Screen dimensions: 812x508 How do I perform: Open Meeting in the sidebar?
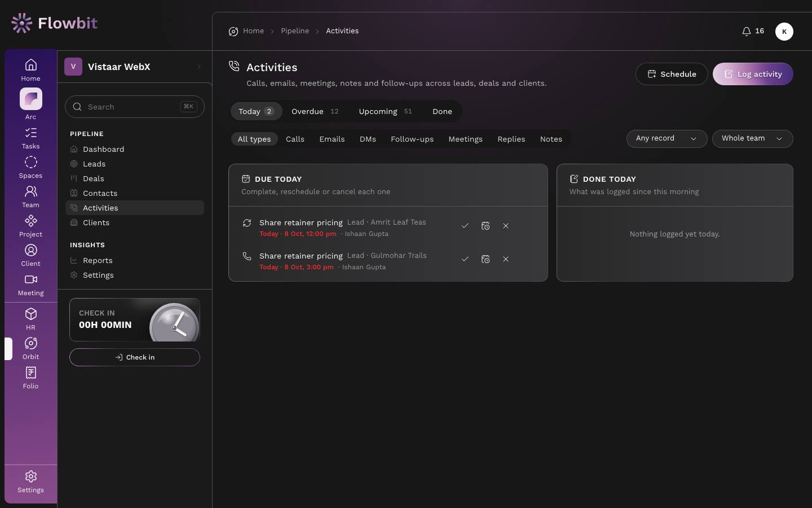pos(30,285)
